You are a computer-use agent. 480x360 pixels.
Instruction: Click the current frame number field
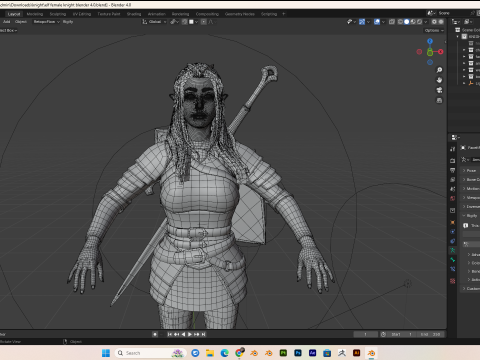pyautogui.click(x=366, y=334)
